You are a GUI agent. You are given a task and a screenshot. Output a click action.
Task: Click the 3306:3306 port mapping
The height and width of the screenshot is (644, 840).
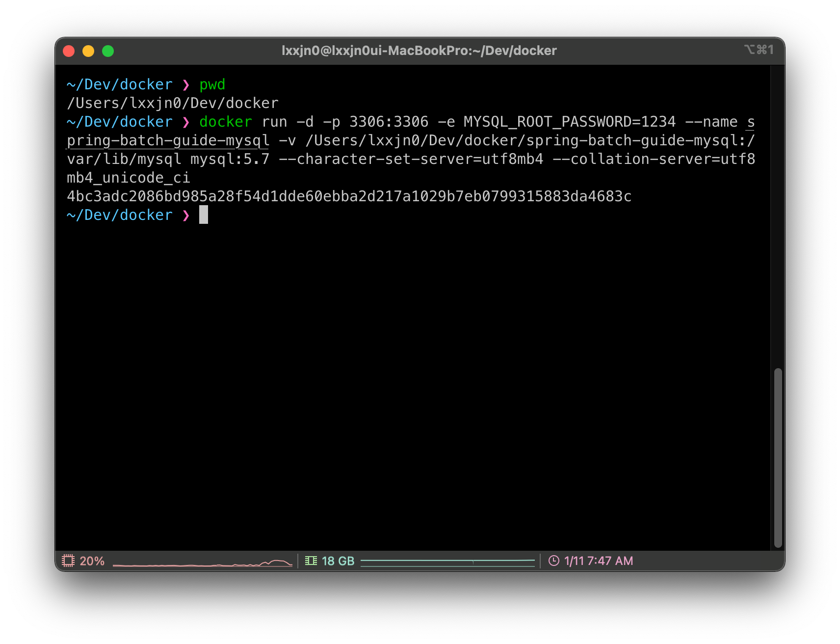(x=389, y=122)
